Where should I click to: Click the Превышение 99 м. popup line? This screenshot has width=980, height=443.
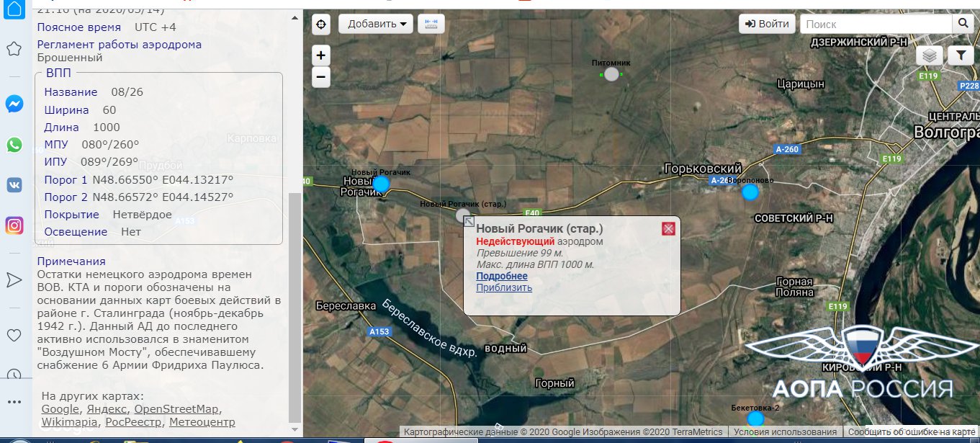click(x=520, y=253)
